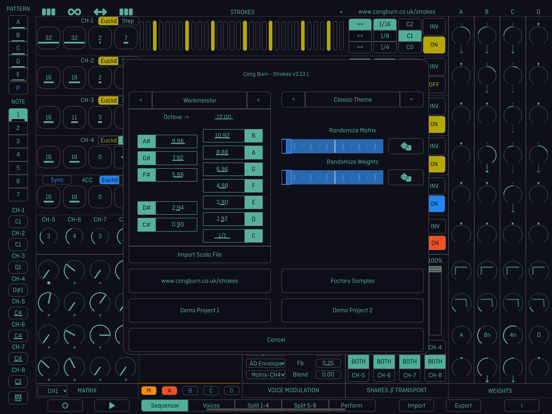Toggle the orange A matrix button
Image resolution: width=552 pixels, height=414 pixels.
click(169, 390)
